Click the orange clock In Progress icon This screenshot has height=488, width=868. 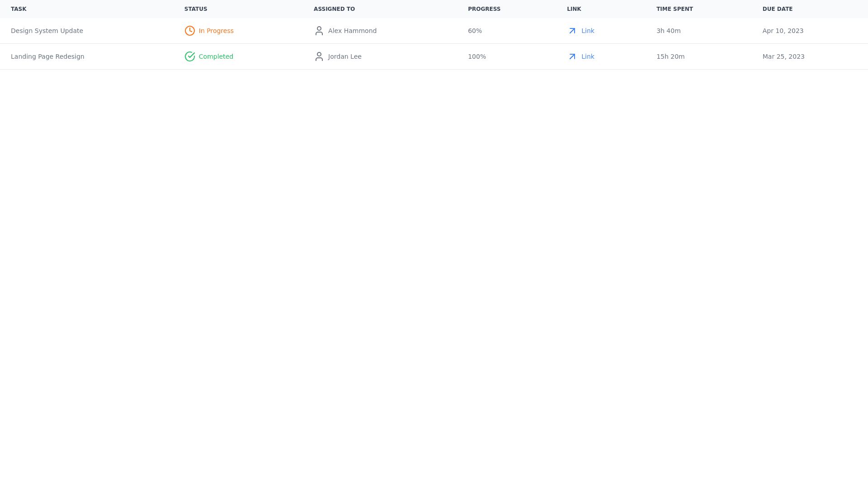pos(189,31)
